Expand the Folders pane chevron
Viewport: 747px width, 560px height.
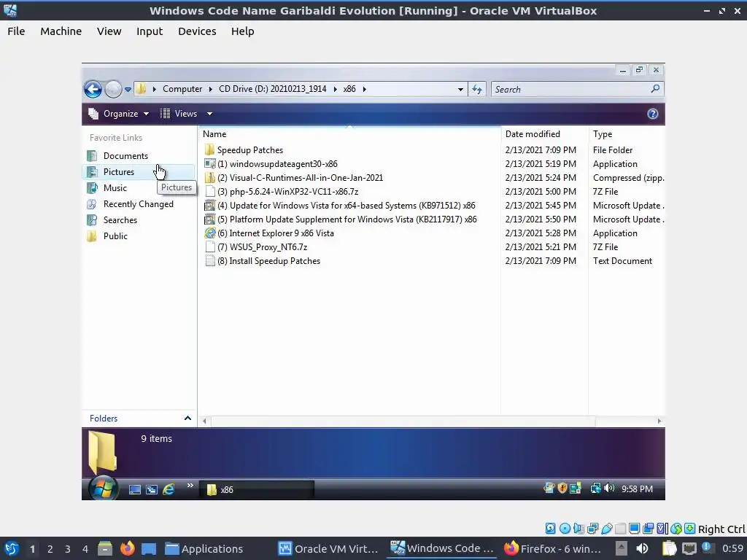[x=187, y=418]
